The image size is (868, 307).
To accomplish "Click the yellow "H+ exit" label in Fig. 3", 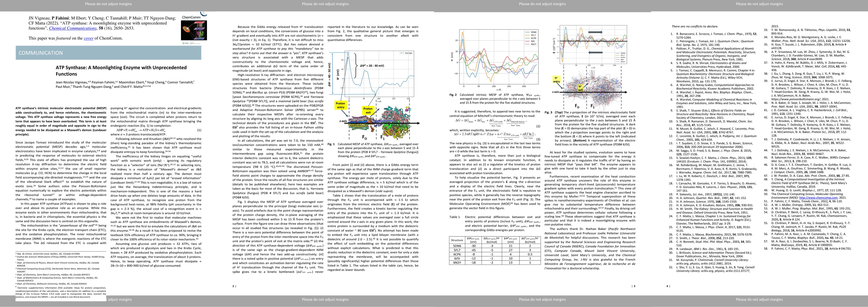I will (x=581, y=88).
